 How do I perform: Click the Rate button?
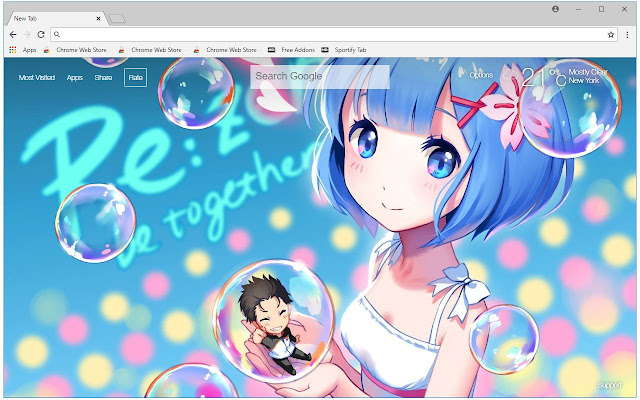(x=136, y=78)
